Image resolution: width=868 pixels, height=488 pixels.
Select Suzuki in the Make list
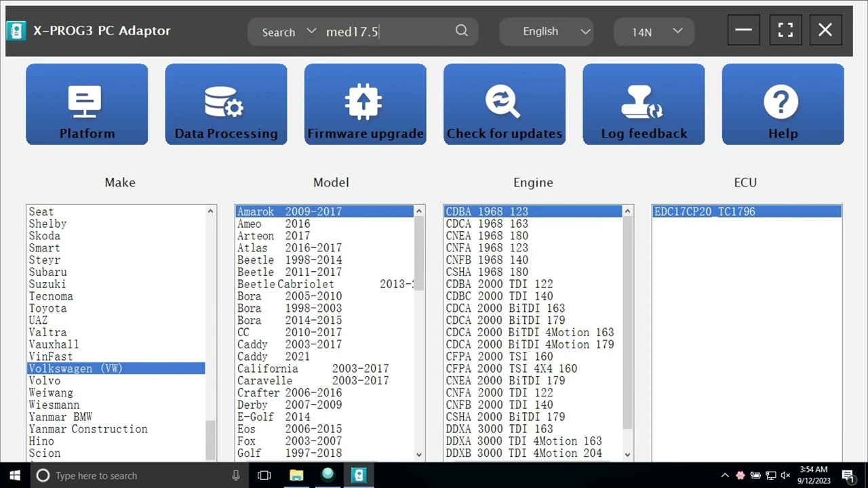(x=116, y=284)
